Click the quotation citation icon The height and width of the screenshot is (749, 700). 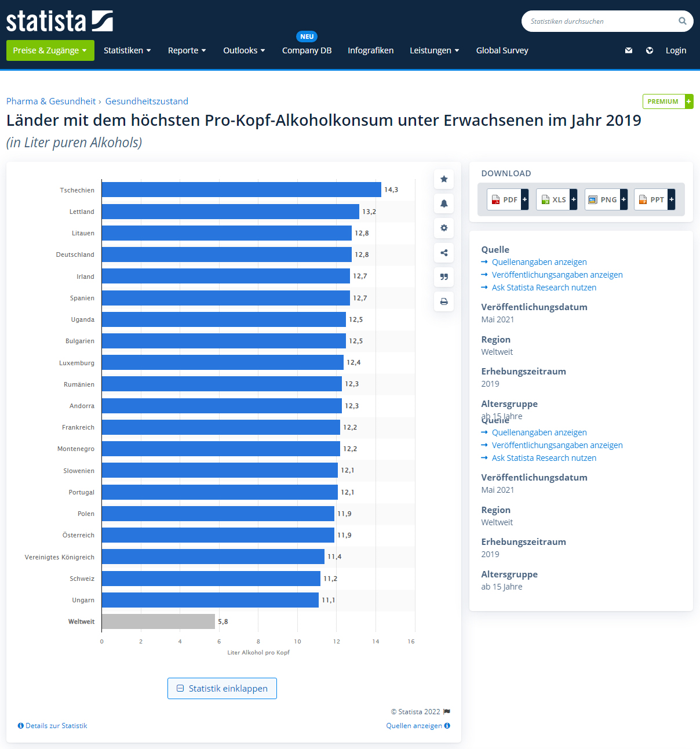(x=444, y=277)
